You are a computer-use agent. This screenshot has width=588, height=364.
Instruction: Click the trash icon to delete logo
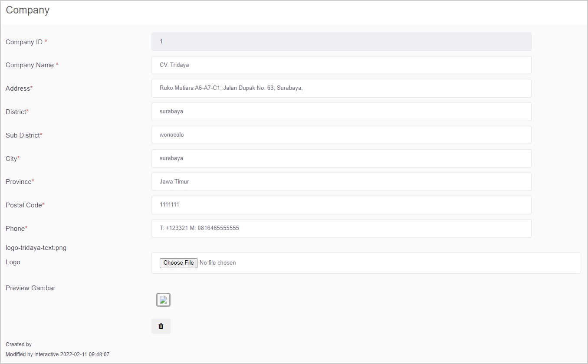click(161, 326)
